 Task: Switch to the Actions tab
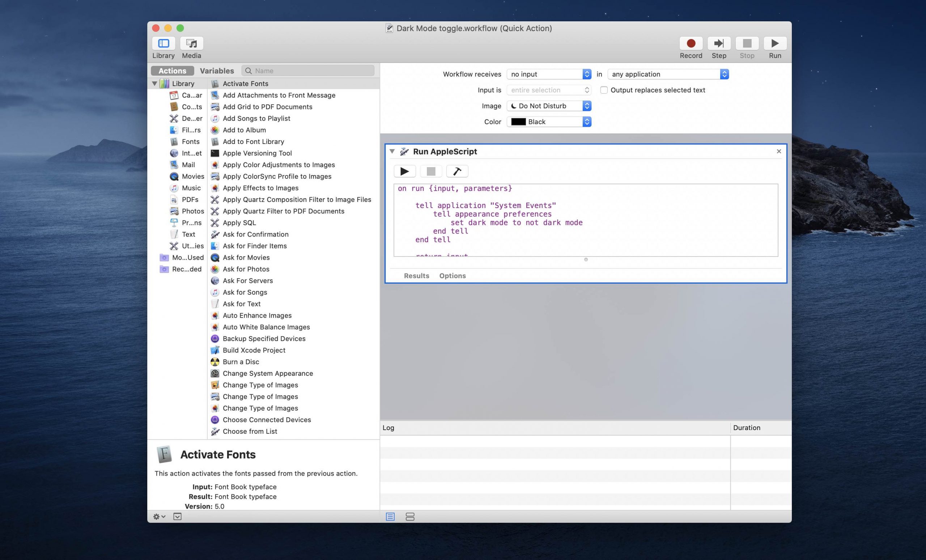(x=173, y=71)
